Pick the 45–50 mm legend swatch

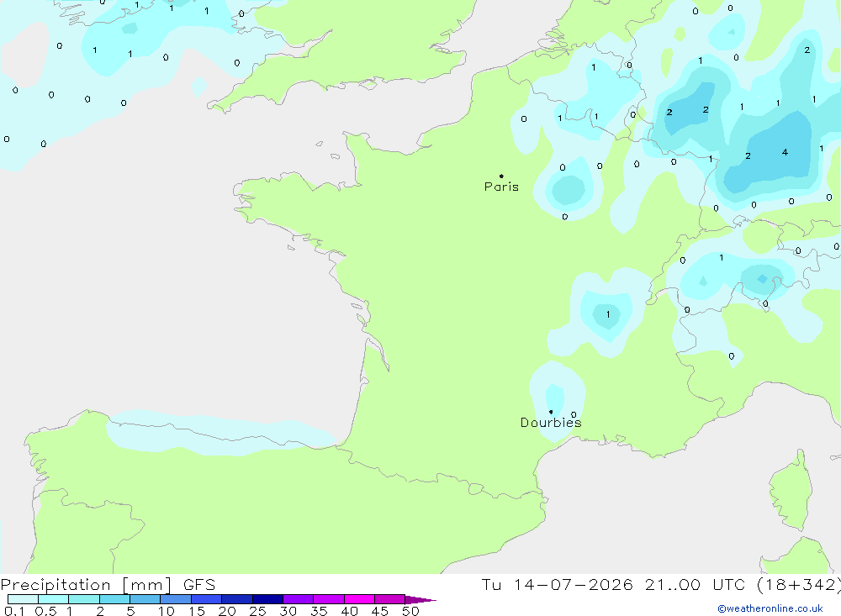[x=390, y=599]
